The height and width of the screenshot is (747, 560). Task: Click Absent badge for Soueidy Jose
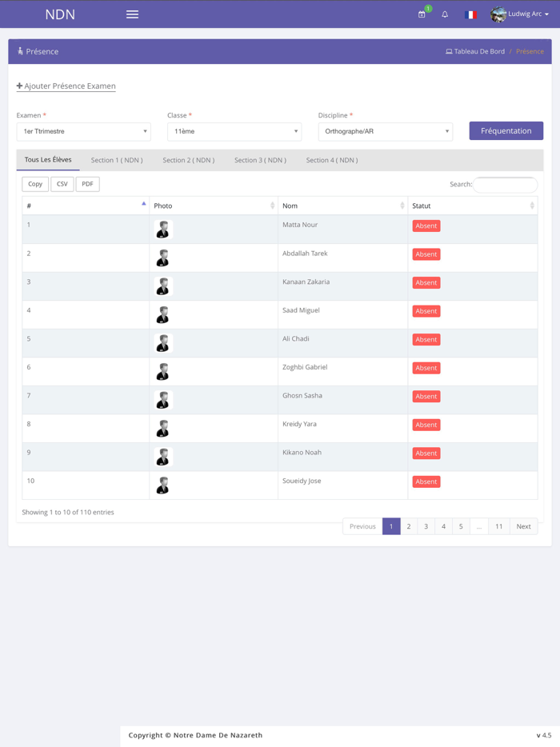pyautogui.click(x=426, y=481)
